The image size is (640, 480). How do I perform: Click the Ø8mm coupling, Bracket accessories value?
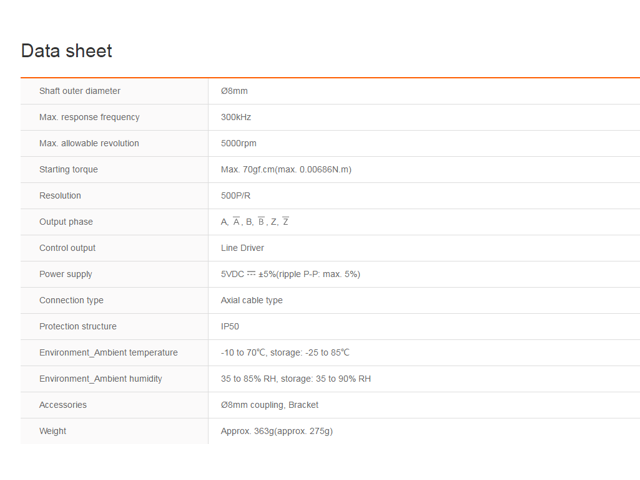(x=269, y=404)
